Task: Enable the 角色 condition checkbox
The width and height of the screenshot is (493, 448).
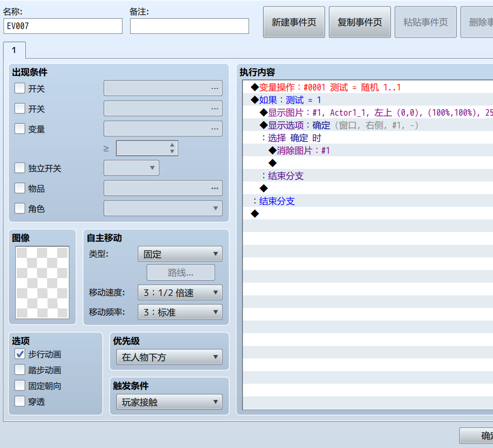Action: [20, 208]
